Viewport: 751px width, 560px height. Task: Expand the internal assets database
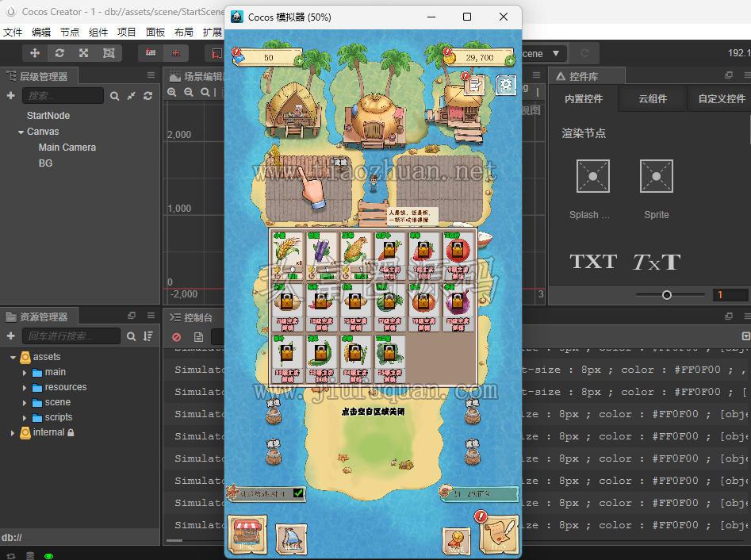coord(13,432)
